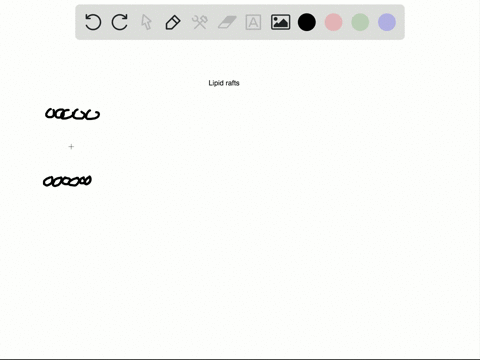480x360 pixels.
Task: Choose the black color swatch
Action: point(307,22)
